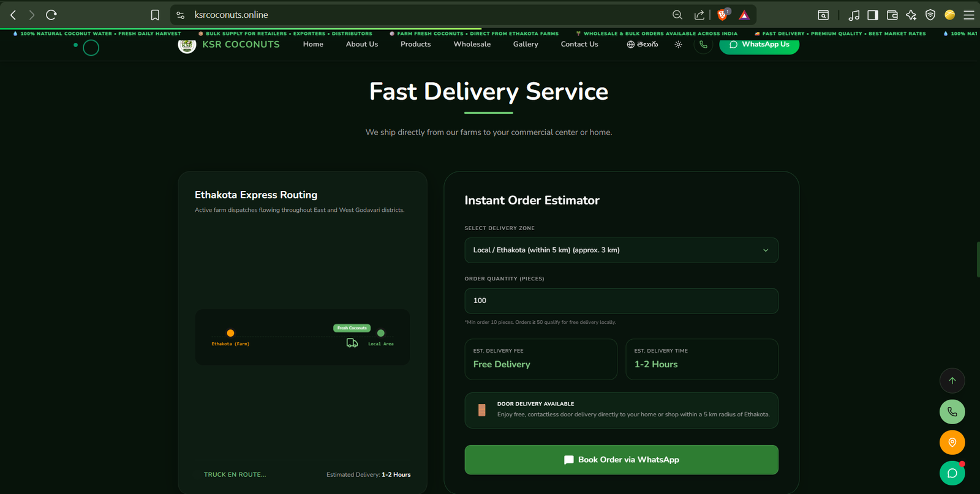Image resolution: width=980 pixels, height=494 pixels.
Task: Click the Fast Delivery Service heading
Action: point(489,92)
